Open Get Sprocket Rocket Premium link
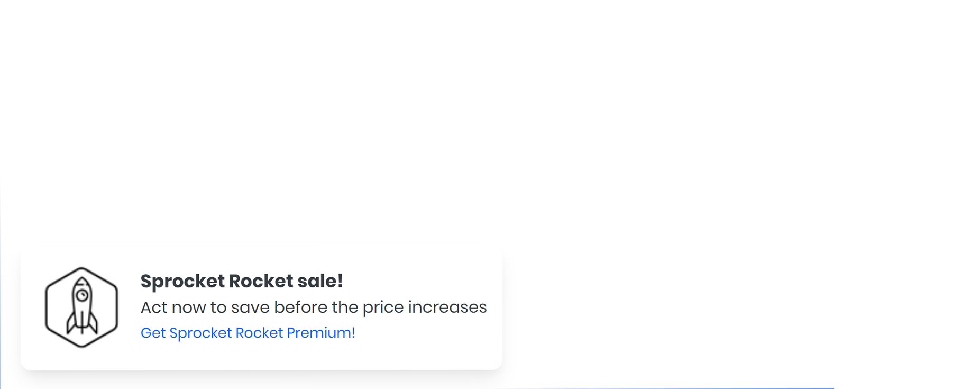This screenshot has height=389, width=980. pos(248,333)
